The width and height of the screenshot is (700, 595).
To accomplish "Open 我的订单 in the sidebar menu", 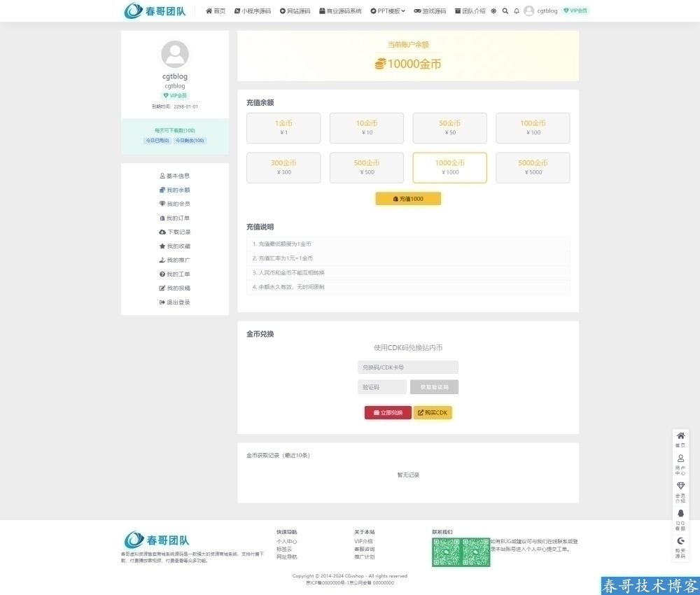I will pyautogui.click(x=175, y=218).
